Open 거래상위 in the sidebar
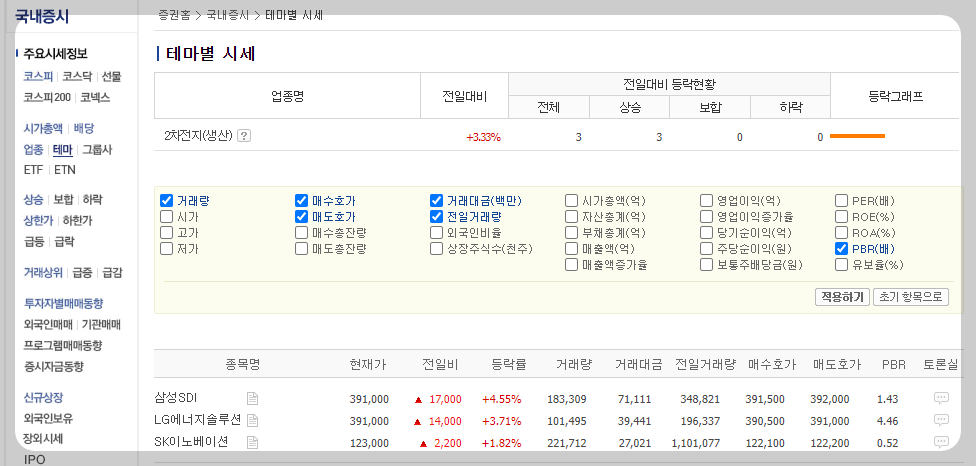This screenshot has height=466, width=976. (43, 272)
